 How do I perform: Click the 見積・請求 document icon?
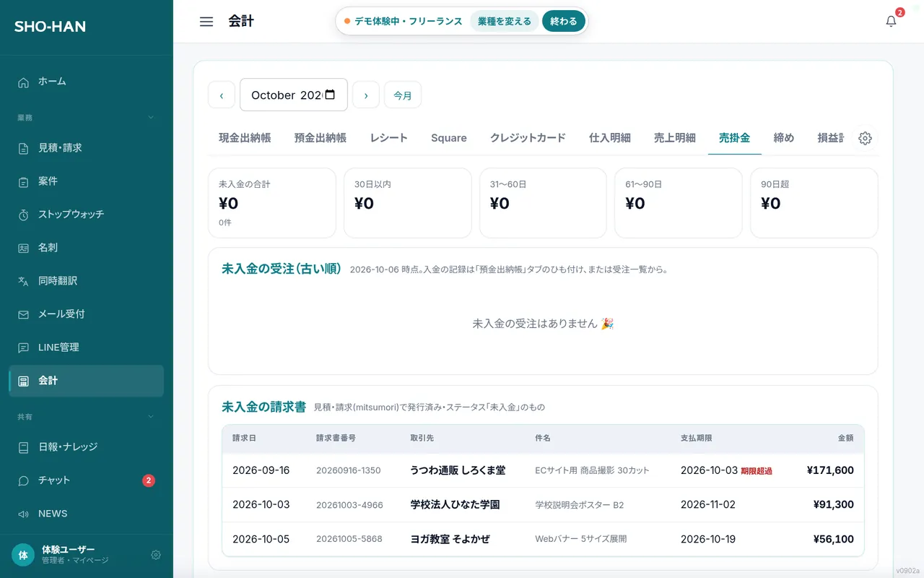[24, 149]
